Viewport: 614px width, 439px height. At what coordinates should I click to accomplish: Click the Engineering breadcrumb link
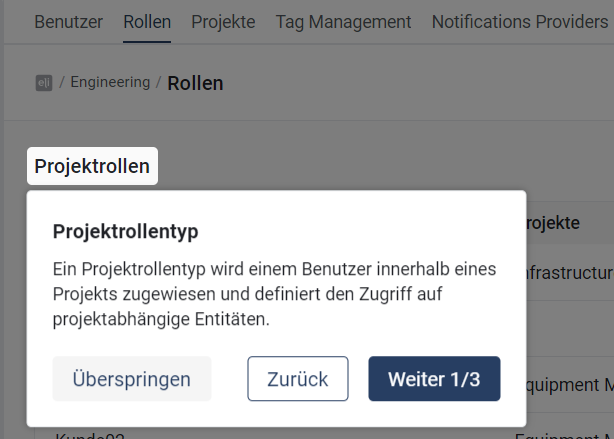[x=110, y=82]
